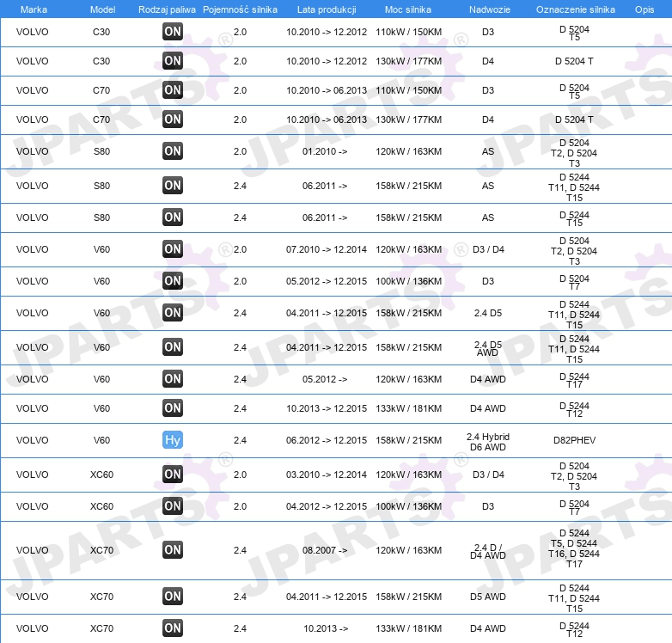
Task: Click the ON diesel badge in the C30 110kW row
Action: (173, 31)
